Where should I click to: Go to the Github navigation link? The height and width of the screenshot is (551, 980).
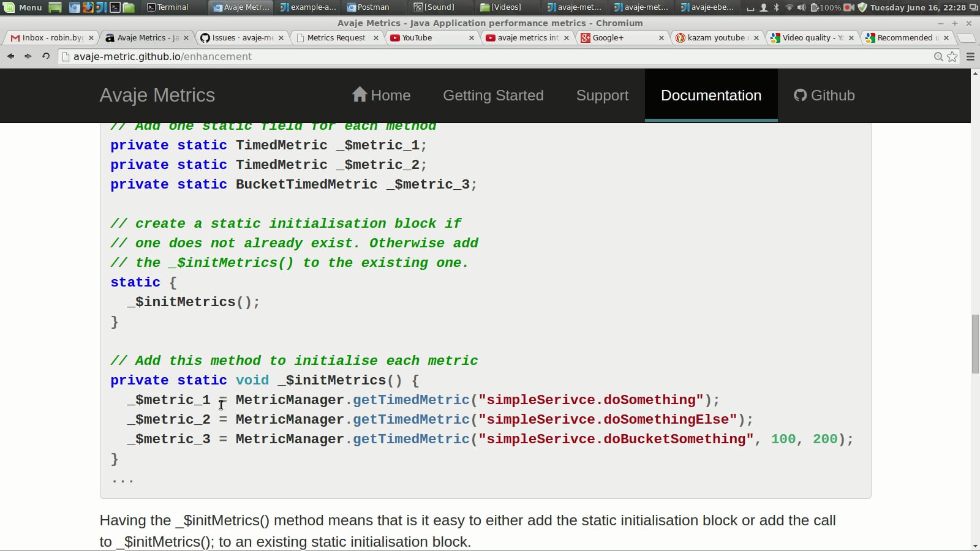[824, 96]
